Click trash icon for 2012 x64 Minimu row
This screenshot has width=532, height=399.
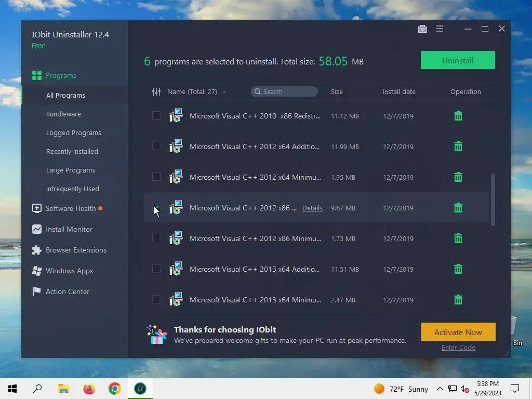click(x=458, y=177)
